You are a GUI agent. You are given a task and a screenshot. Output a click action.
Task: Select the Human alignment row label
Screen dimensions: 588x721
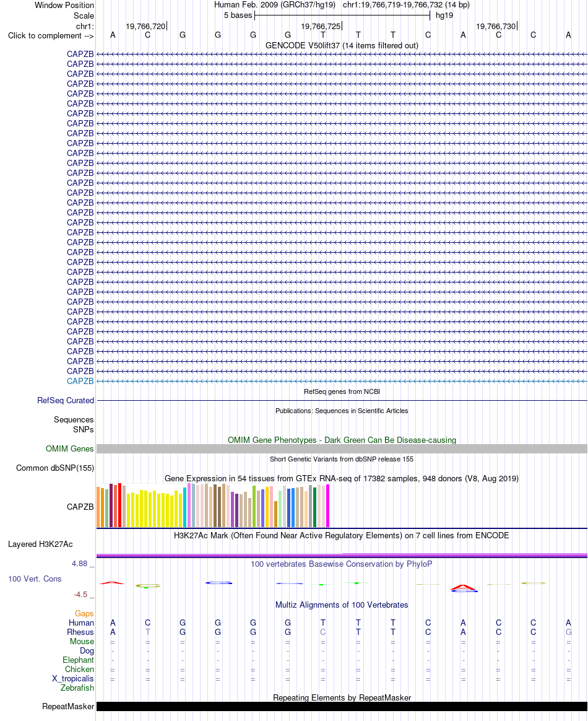point(81,623)
